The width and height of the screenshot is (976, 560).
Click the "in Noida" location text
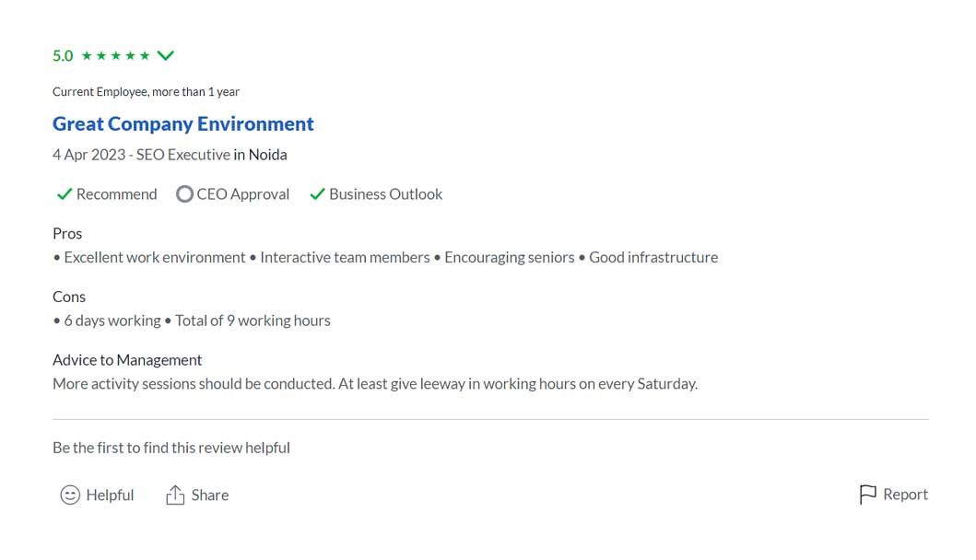[260, 155]
